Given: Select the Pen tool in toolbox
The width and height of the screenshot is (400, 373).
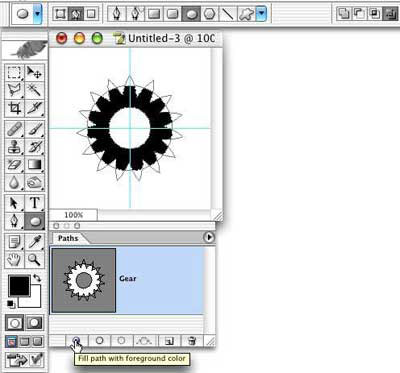Looking at the screenshot, I should (14, 221).
